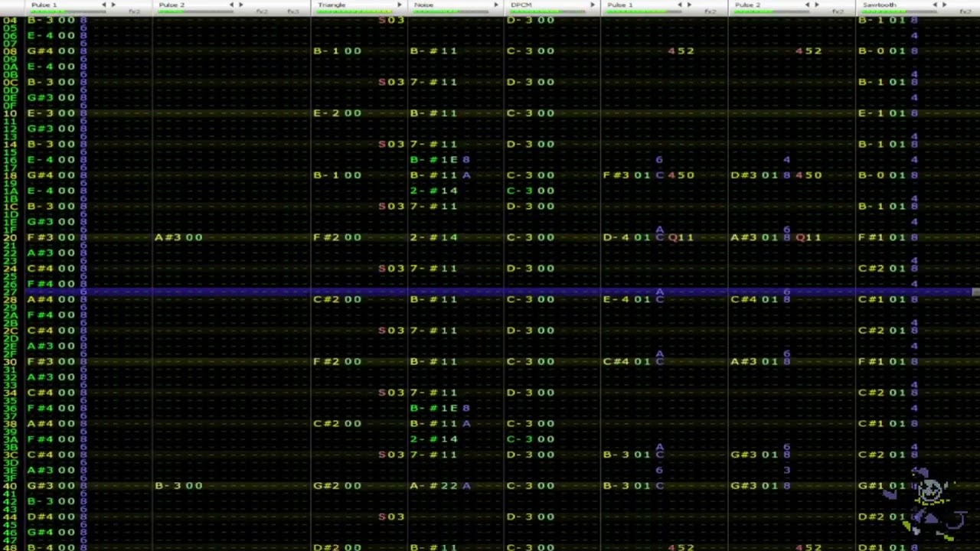
Task: Click row number 40 in the left margin
Action: [x=10, y=485]
